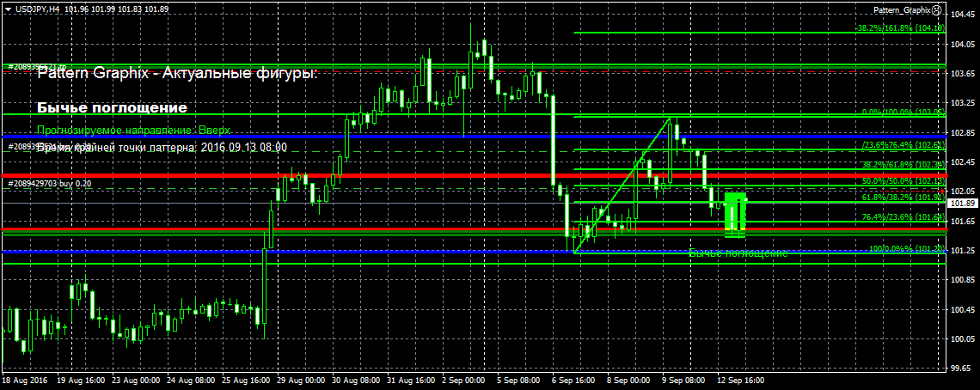Select the green highlighted engulfing pattern rectangle
Screen dimensions: 980x390
pos(736,215)
